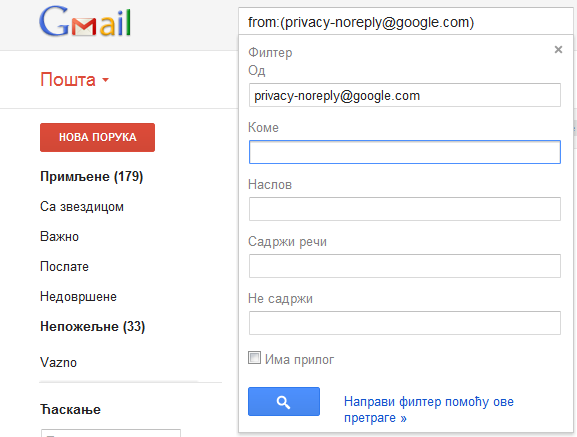The image size is (577, 437).
Task: Click the Од sender address field
Action: 405,95
